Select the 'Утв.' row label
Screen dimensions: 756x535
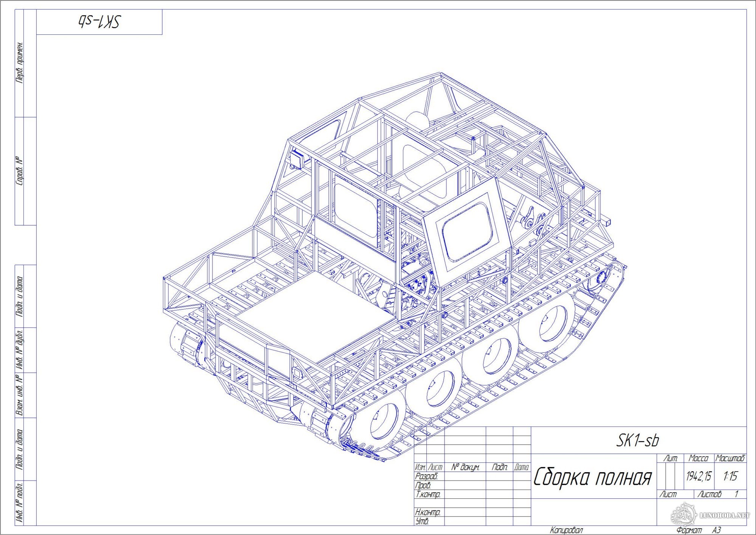point(422,521)
